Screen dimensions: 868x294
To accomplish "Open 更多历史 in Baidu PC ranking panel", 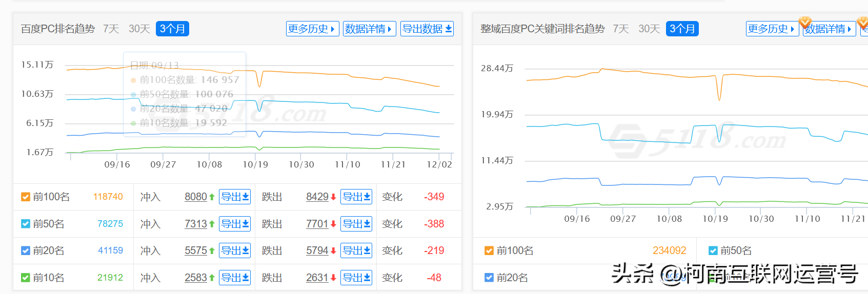I will (x=312, y=29).
